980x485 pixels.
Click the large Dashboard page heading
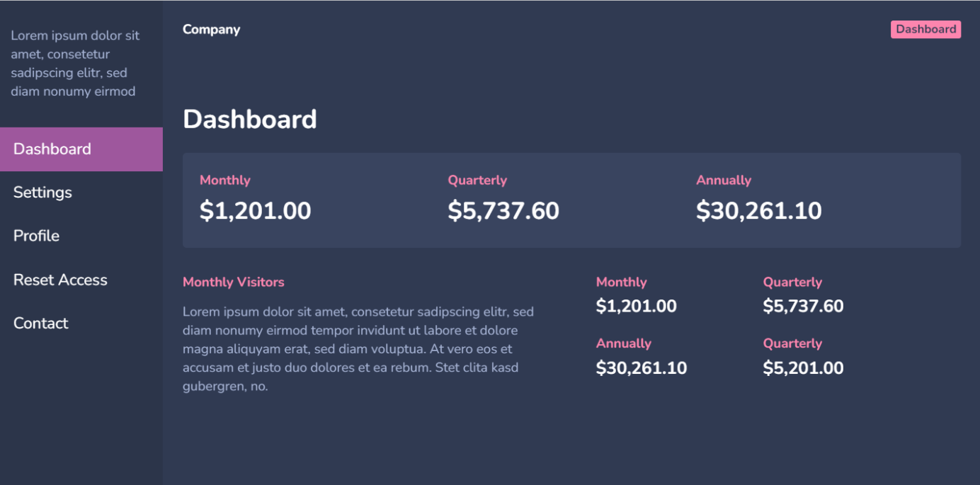pyautogui.click(x=249, y=119)
